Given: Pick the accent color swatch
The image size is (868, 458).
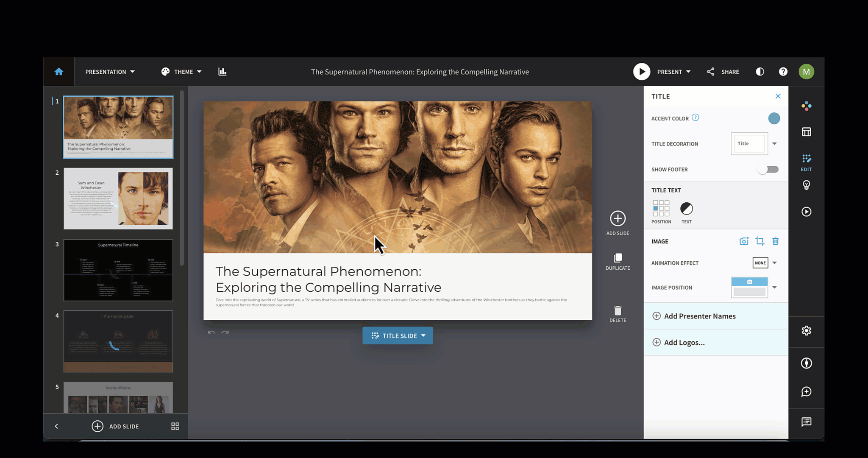Looking at the screenshot, I should (774, 118).
